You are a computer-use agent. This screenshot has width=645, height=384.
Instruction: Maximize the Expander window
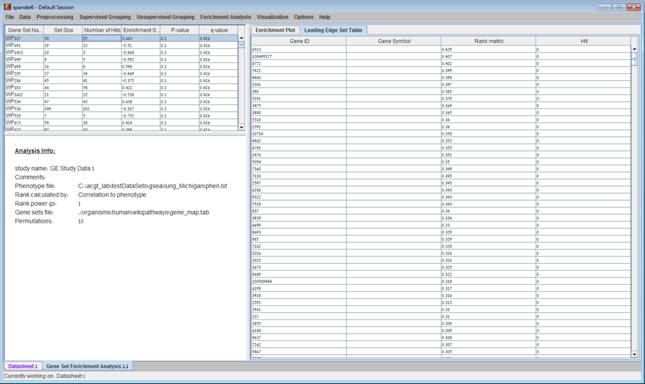coord(618,7)
